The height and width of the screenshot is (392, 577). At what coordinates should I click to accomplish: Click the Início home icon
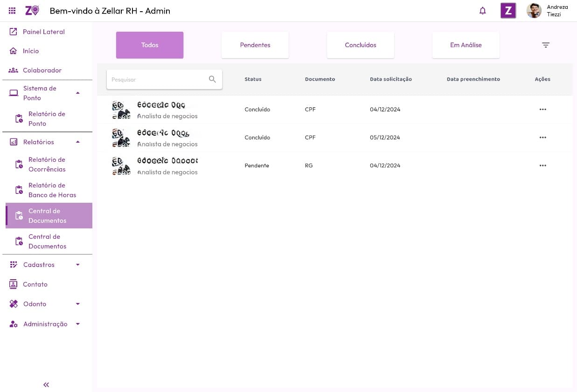(x=14, y=51)
